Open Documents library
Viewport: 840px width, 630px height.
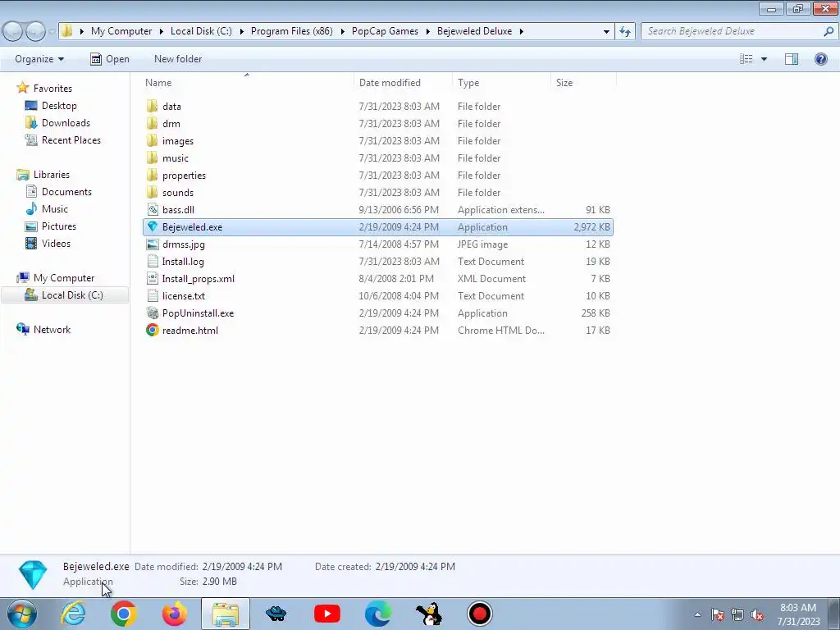pyautogui.click(x=66, y=192)
